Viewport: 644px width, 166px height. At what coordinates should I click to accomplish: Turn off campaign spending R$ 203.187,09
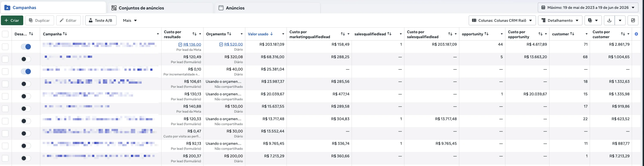pyautogui.click(x=26, y=47)
